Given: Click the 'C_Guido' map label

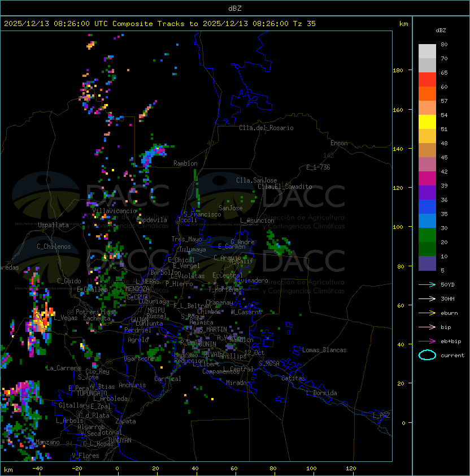Looking at the screenshot, I should tap(69, 281).
